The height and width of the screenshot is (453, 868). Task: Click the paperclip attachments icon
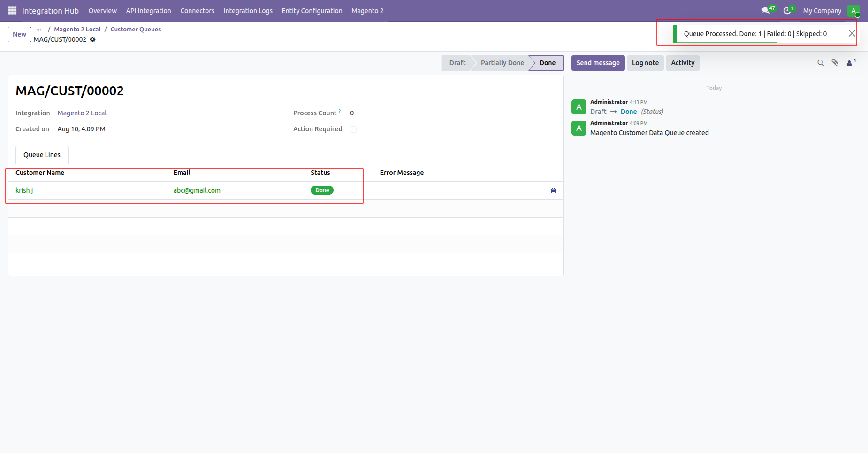point(835,63)
